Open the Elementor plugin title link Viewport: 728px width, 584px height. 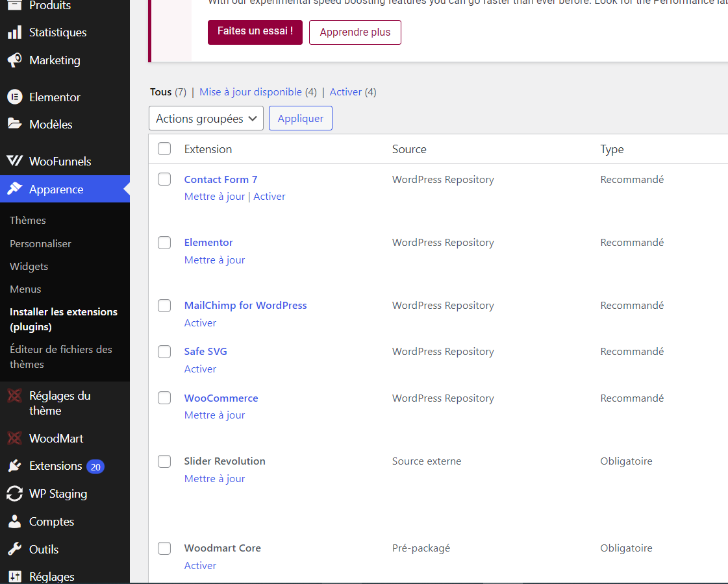(208, 242)
